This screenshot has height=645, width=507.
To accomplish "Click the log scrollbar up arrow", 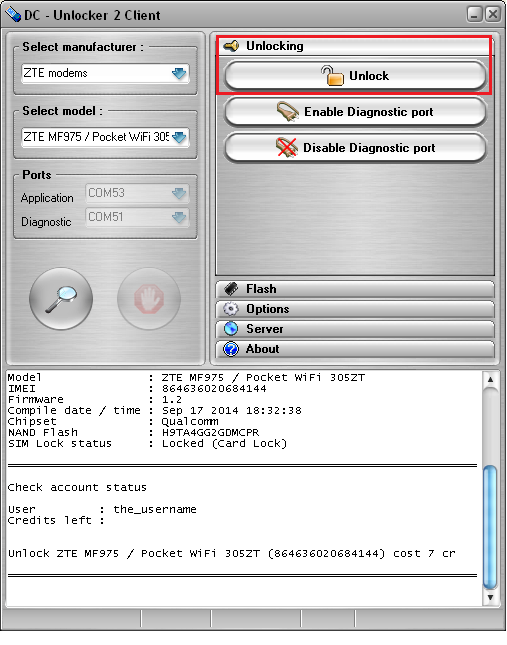I will pos(490,380).
